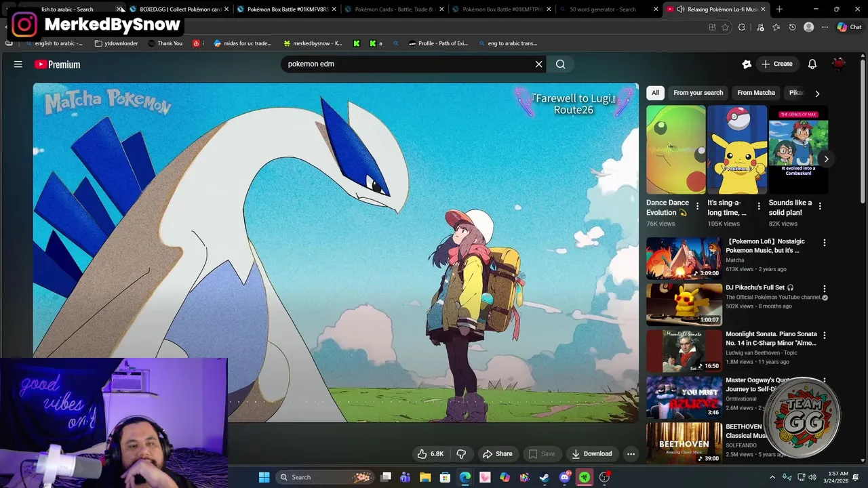Open options for It's sing-a-long time short
868x488 pixels.
pyautogui.click(x=758, y=206)
